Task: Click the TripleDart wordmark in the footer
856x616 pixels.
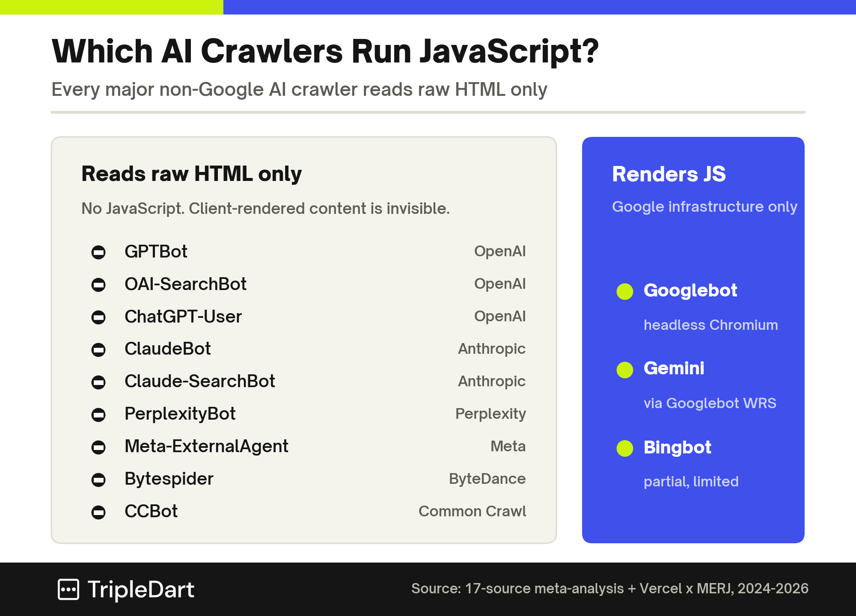Action: pos(141,590)
